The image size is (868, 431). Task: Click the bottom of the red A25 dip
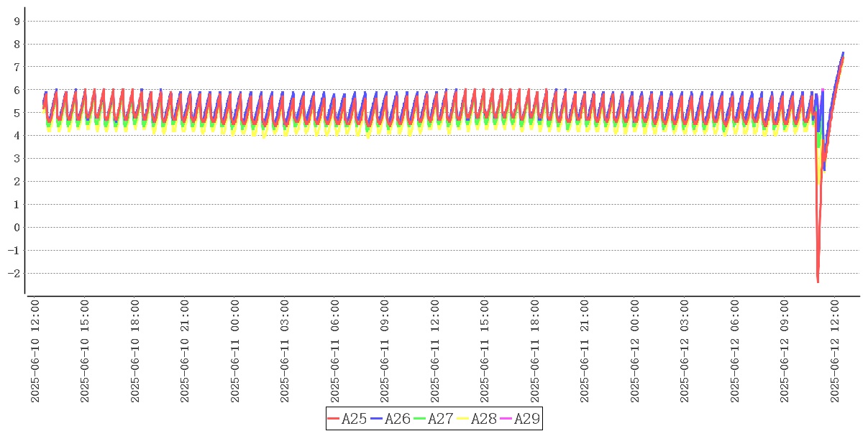818,281
